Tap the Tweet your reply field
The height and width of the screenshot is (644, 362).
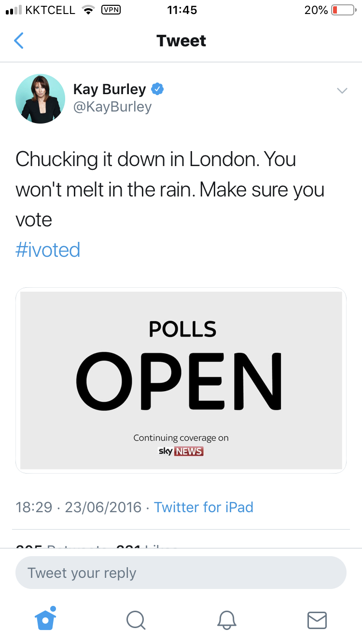[181, 573]
